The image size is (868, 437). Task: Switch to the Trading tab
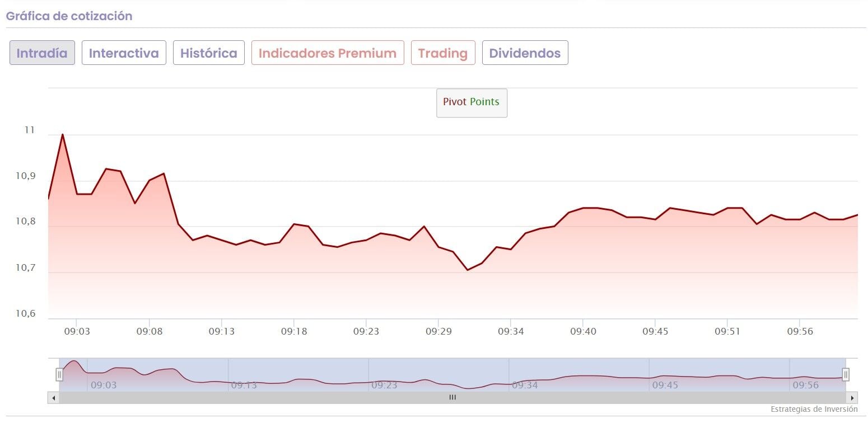(x=442, y=53)
